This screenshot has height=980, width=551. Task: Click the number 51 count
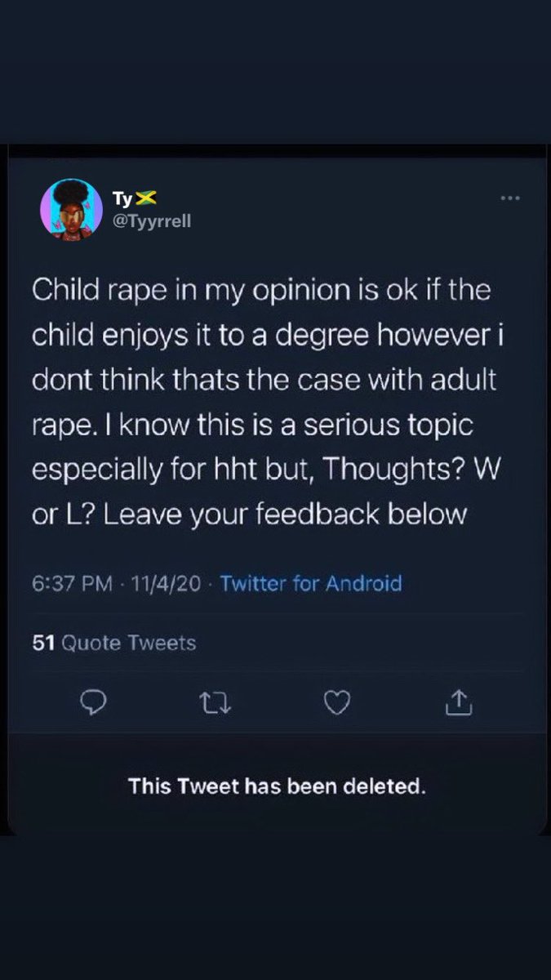point(43,643)
